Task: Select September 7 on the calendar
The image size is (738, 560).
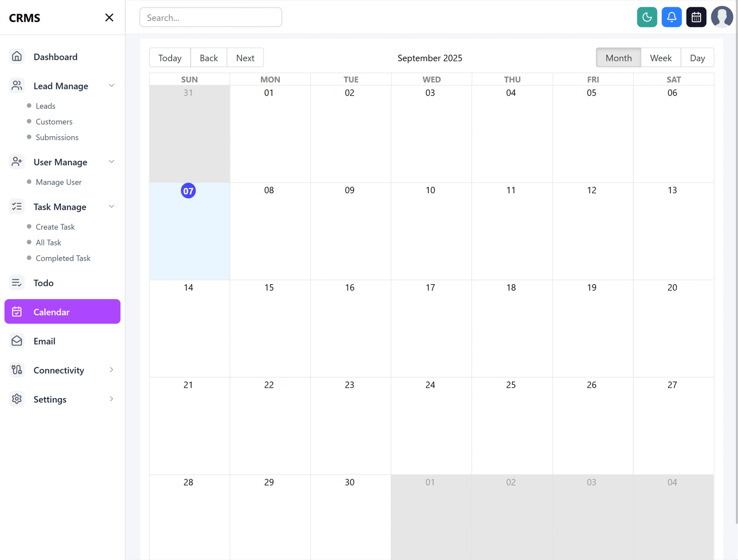Action: click(x=188, y=191)
